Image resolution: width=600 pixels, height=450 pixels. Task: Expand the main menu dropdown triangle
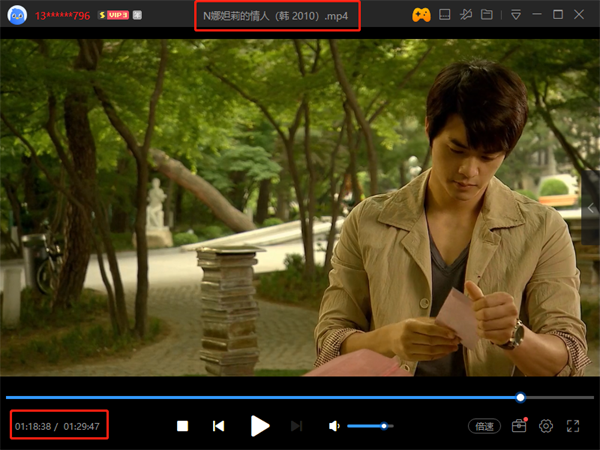(x=516, y=15)
